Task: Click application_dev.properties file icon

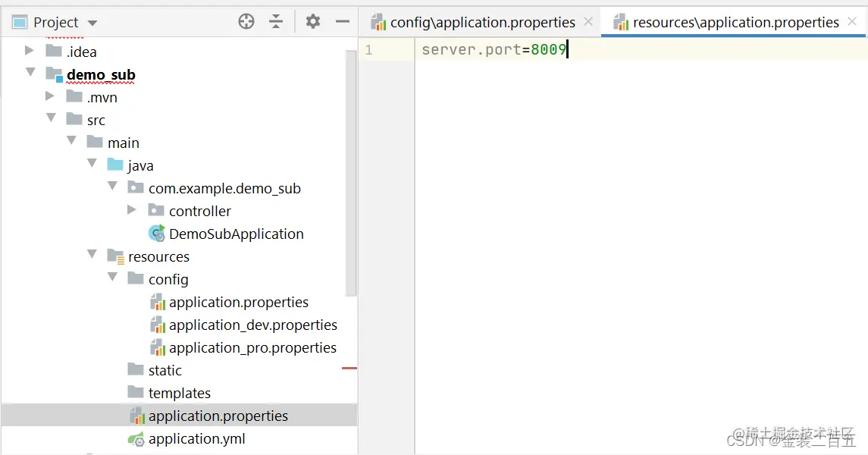Action: (x=158, y=325)
